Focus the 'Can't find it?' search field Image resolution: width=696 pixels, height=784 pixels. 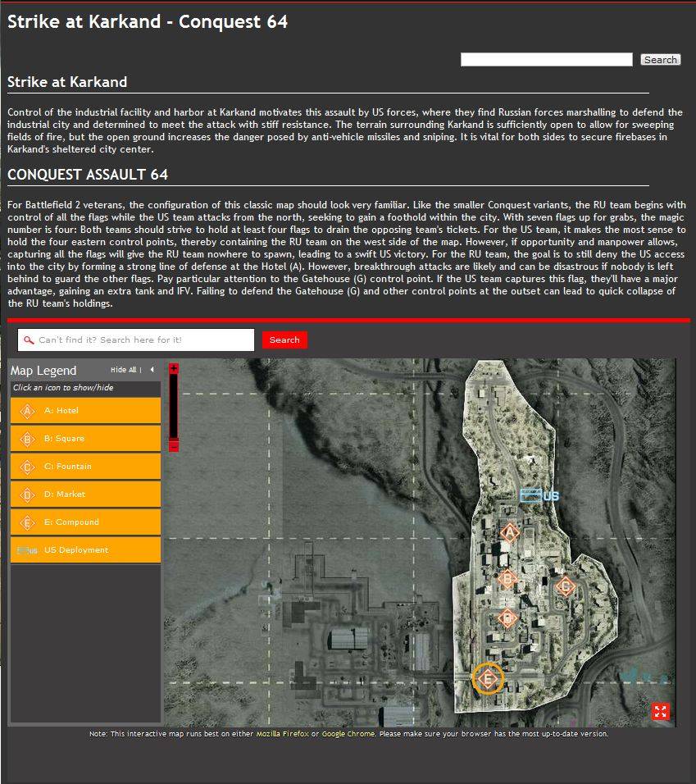pos(136,340)
